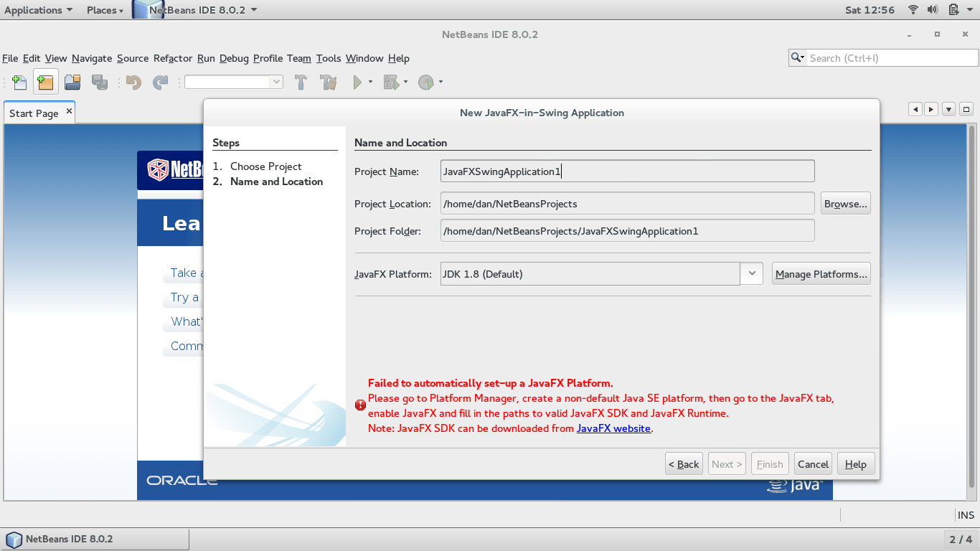
Task: Click the New Project toolbar icon
Action: click(x=45, y=82)
